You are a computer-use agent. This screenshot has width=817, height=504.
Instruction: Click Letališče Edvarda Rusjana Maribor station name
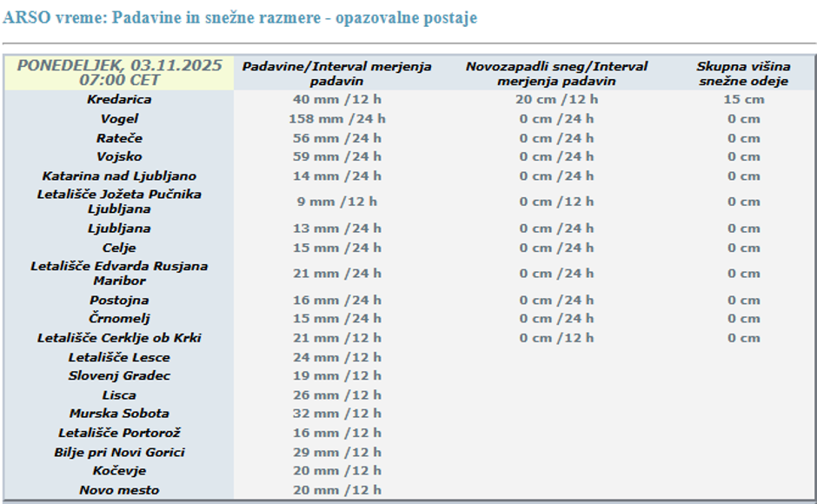click(119, 274)
